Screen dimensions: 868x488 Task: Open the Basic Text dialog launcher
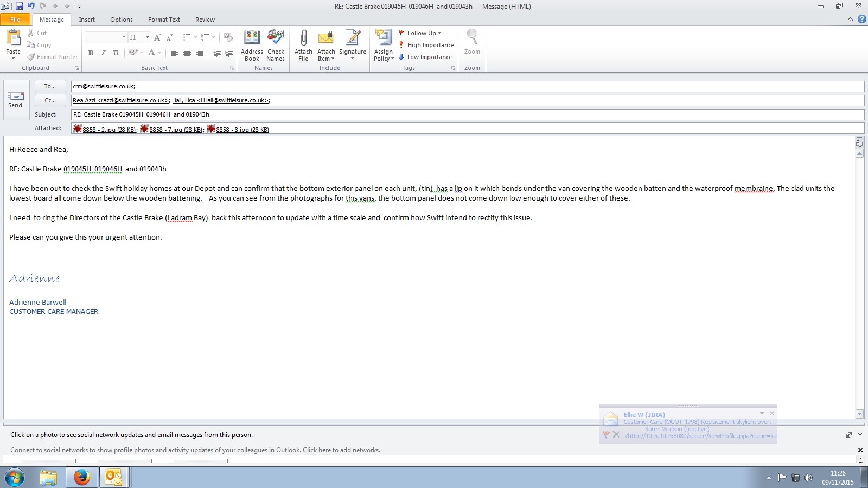(232, 68)
